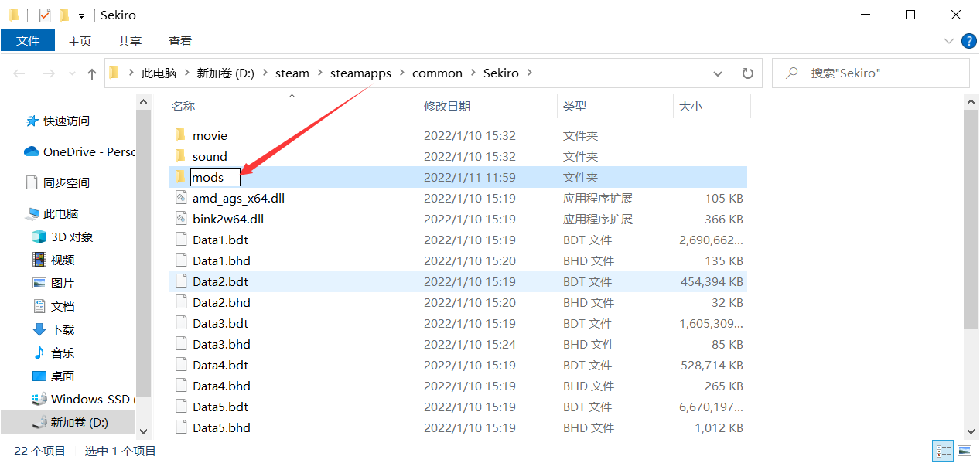Select the sound folder icon

pos(180,156)
